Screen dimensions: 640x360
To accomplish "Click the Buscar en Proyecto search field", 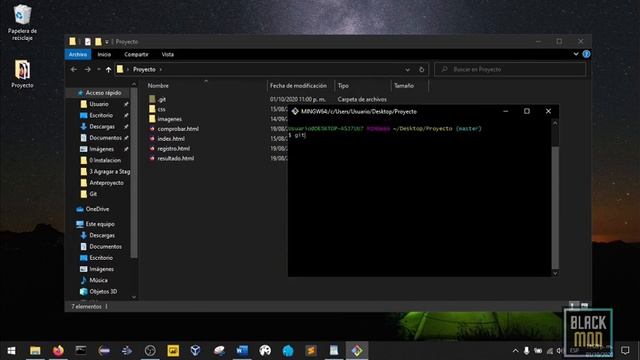I will (510, 69).
